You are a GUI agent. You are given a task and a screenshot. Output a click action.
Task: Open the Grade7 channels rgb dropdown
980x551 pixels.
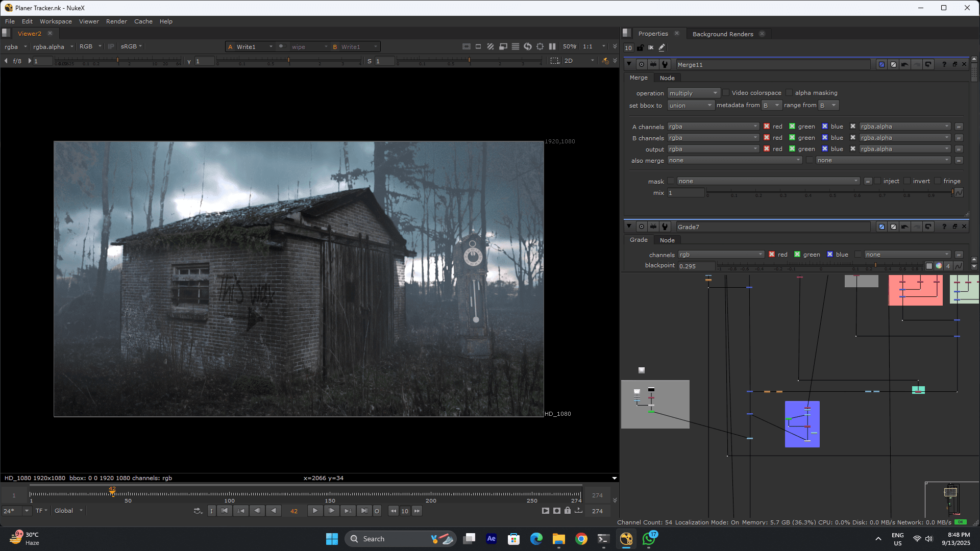pyautogui.click(x=721, y=255)
